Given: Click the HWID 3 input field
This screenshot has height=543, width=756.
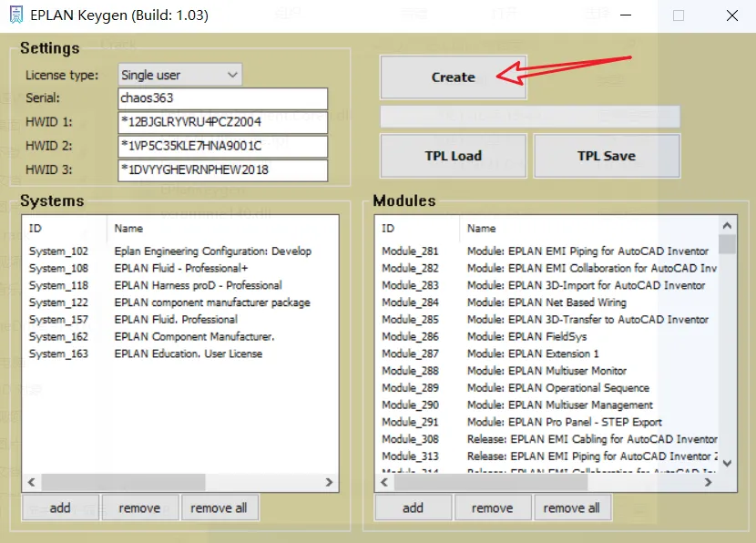Looking at the screenshot, I should 223,170.
